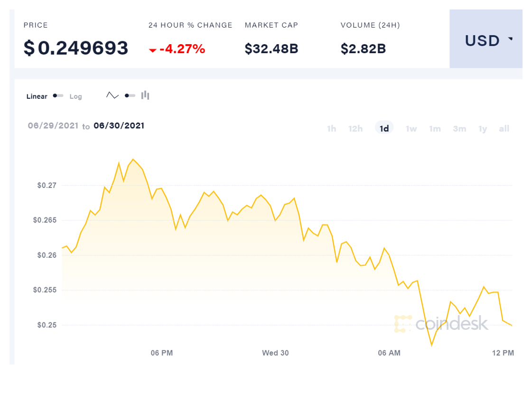
Task: Click the CoinDesk watermark logo
Action: coord(441,323)
